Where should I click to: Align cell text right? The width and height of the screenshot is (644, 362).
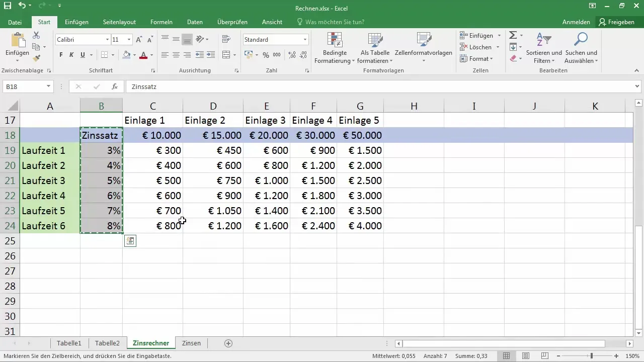pyautogui.click(x=187, y=55)
